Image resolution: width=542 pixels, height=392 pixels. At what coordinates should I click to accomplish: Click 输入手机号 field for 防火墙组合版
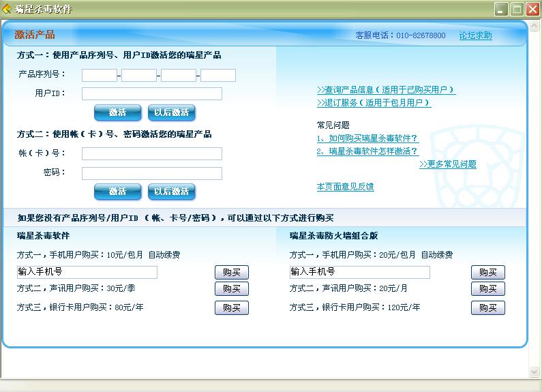pos(360,272)
